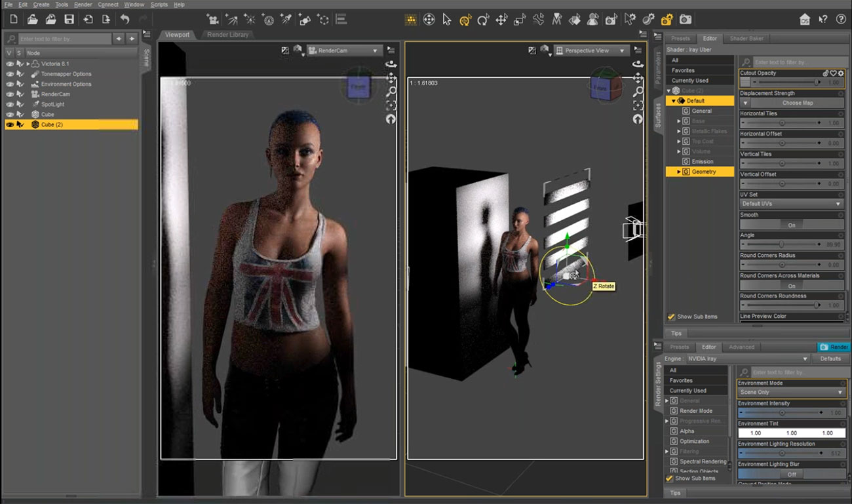Screen dimensions: 852x504
Task: Open the Help question mark icon
Action: pyautogui.click(x=841, y=20)
